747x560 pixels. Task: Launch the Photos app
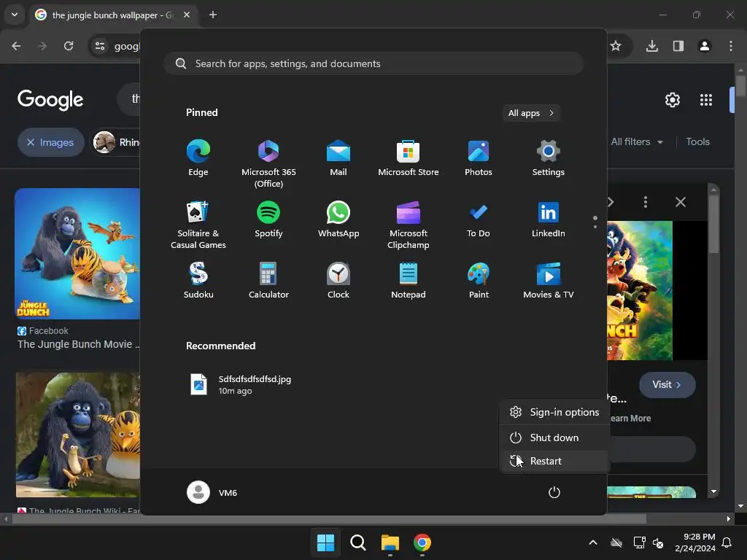[479, 158]
